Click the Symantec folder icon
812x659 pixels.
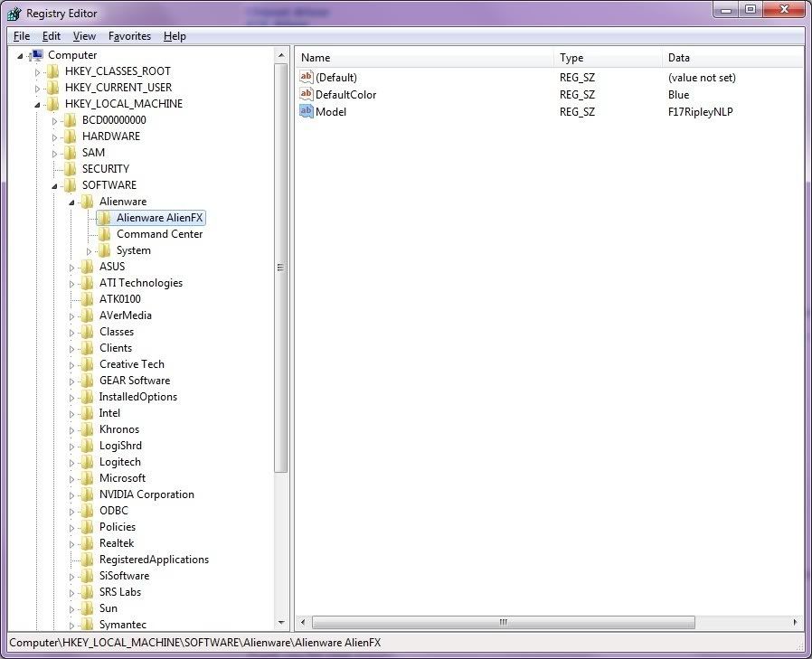coord(87,625)
